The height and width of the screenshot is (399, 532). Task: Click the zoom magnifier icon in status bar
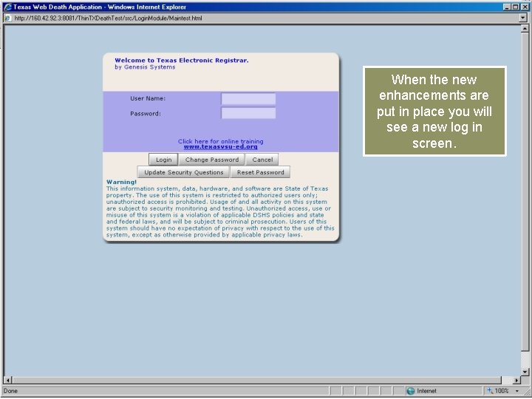(490, 391)
